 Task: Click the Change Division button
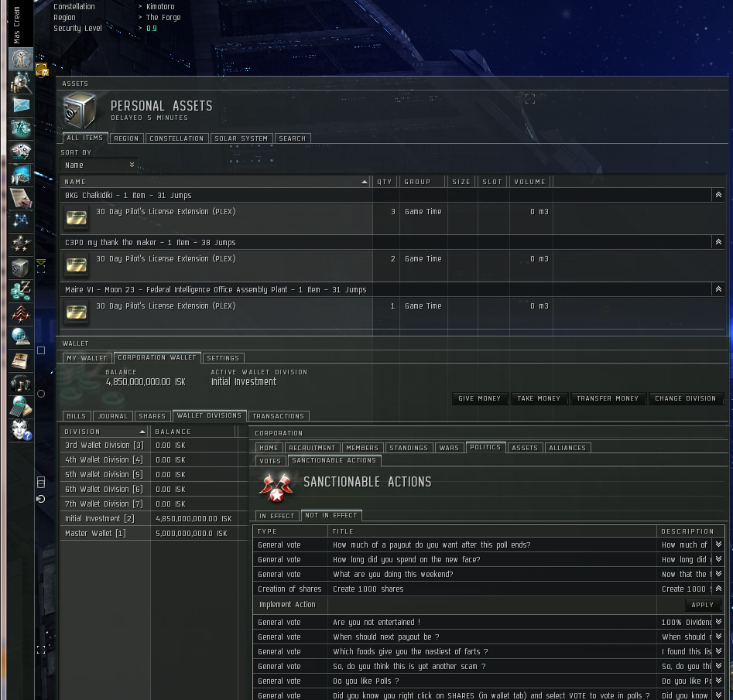pos(685,398)
